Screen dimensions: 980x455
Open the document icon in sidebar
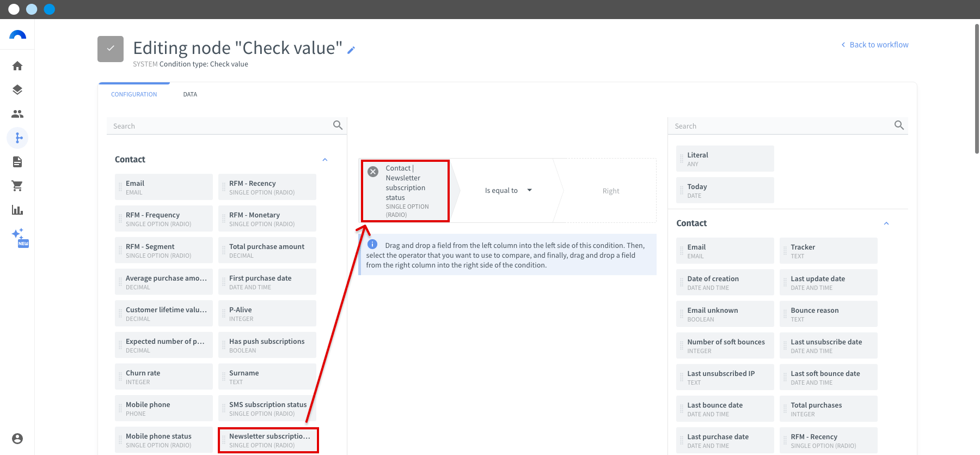coord(17,162)
